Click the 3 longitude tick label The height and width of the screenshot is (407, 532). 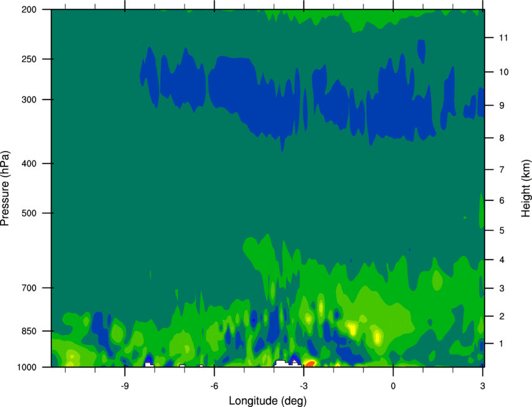pos(483,386)
